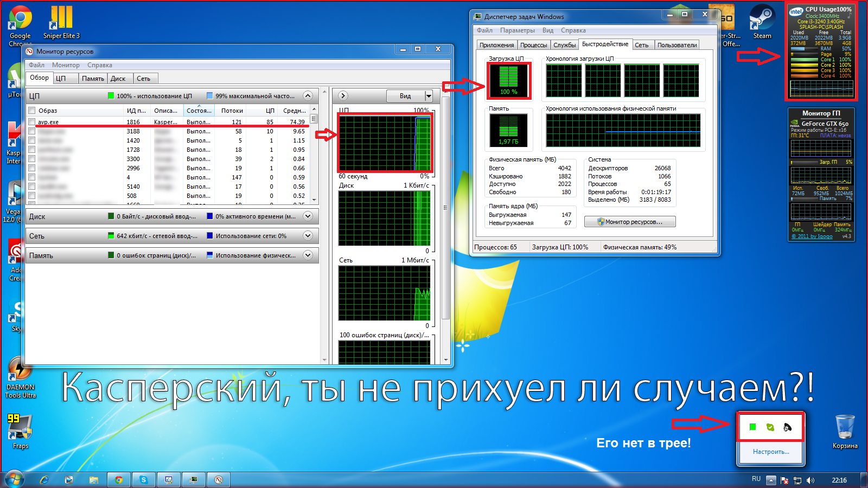
Task: Open Справка menu in Resource Monitor
Action: point(100,65)
